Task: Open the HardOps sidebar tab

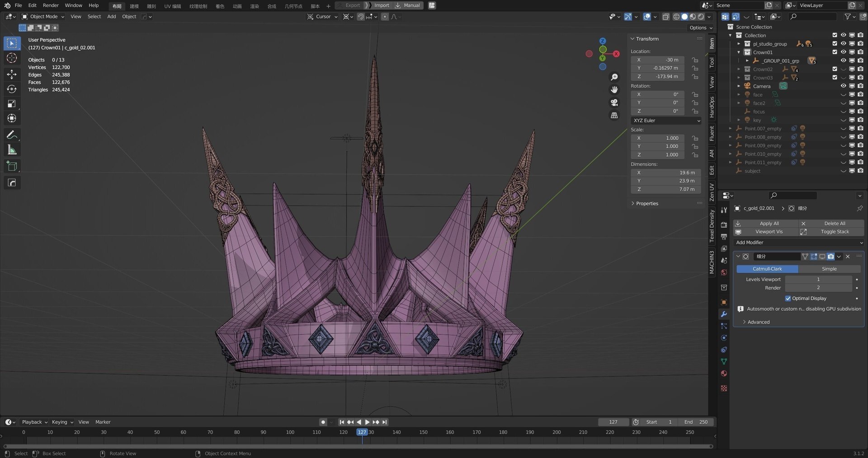Action: click(x=712, y=107)
